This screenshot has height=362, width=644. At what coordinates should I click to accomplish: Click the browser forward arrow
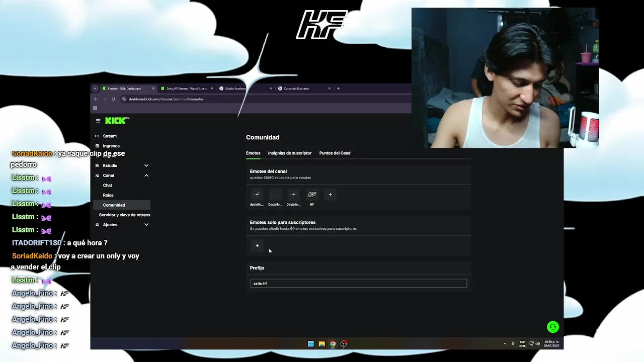click(104, 99)
